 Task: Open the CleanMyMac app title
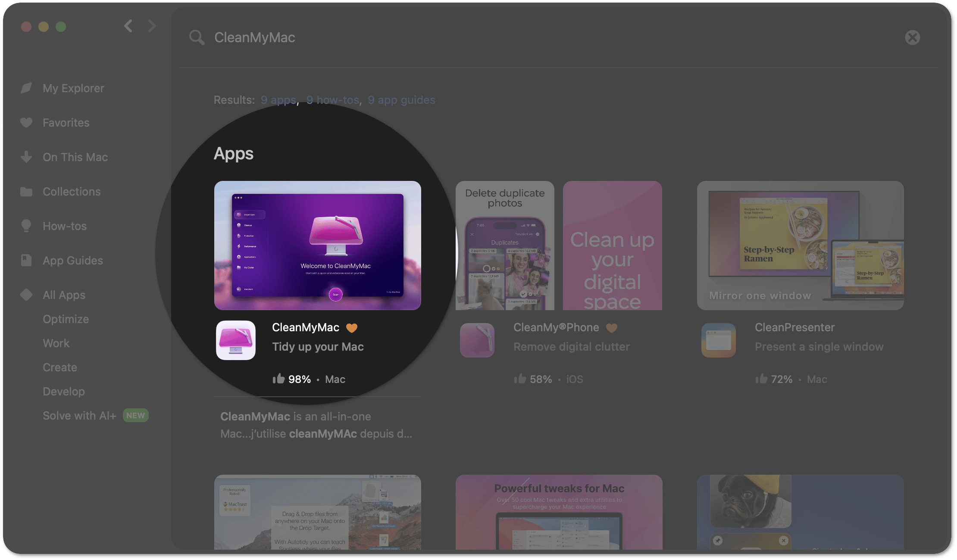[x=306, y=327]
